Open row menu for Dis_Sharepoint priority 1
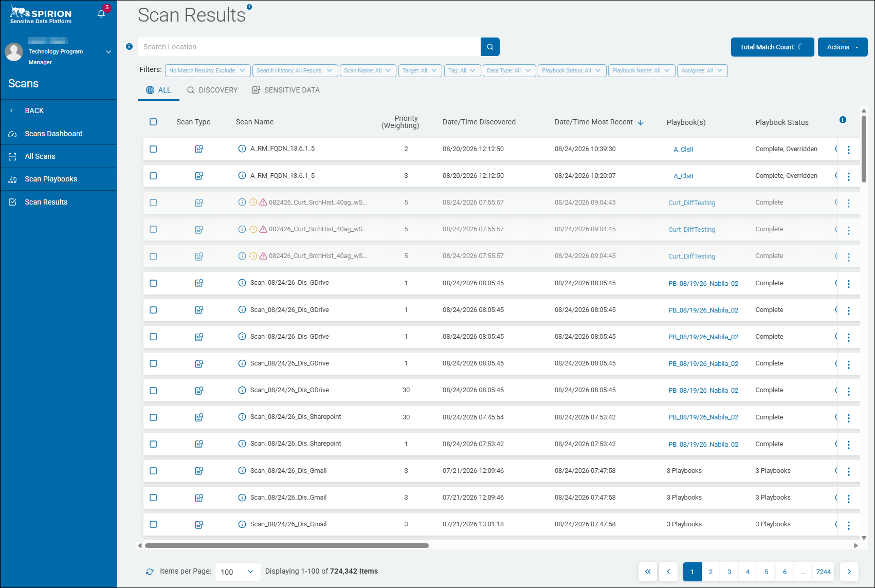875x588 pixels. [x=848, y=445]
